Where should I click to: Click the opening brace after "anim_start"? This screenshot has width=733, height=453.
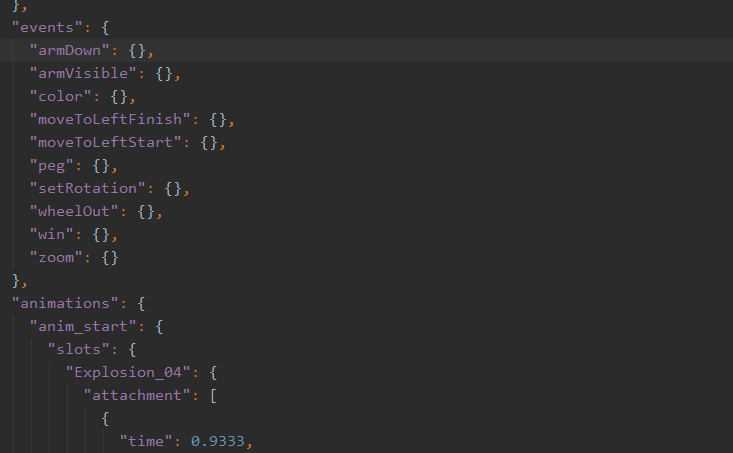pyautogui.click(x=159, y=326)
